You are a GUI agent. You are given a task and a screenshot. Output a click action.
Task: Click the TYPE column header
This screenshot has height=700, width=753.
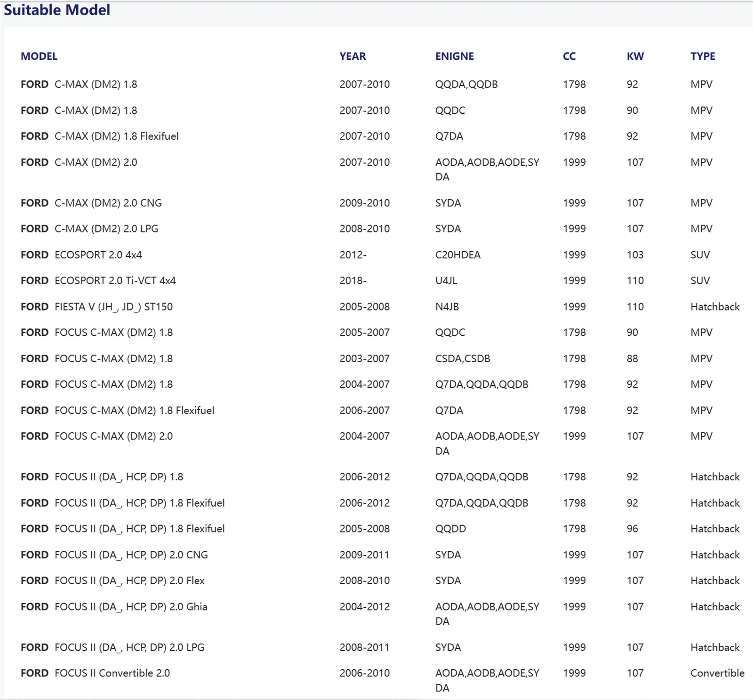pyautogui.click(x=703, y=56)
